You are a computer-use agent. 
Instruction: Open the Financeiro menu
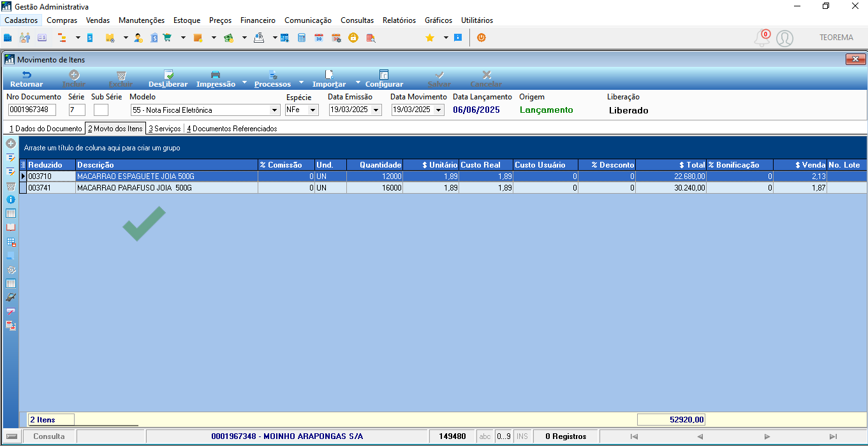pos(258,20)
